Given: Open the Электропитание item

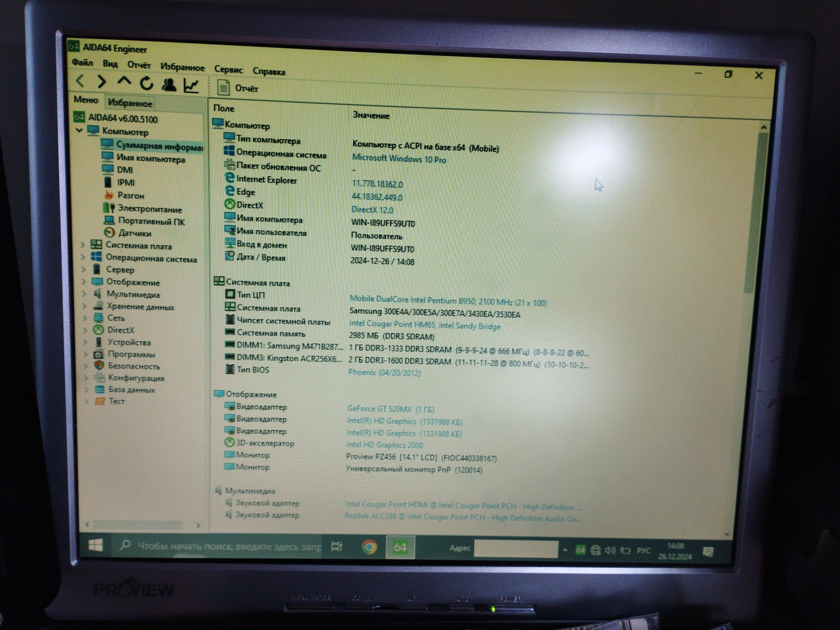Looking at the screenshot, I should point(150,209).
